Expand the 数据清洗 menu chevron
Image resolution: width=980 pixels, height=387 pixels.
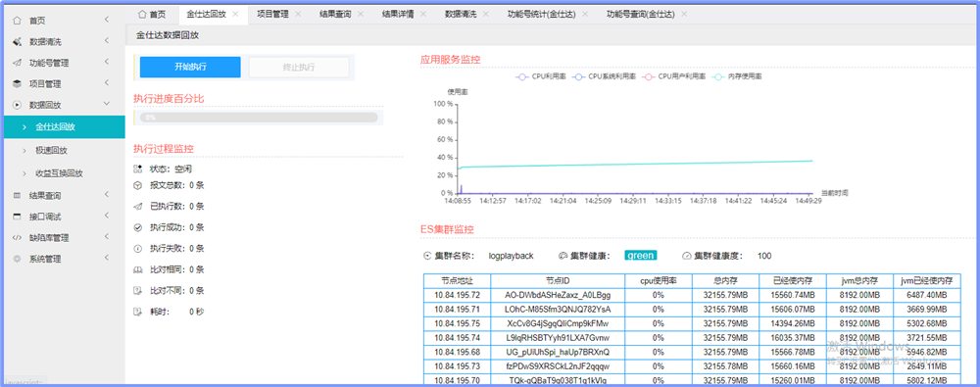tap(107, 41)
